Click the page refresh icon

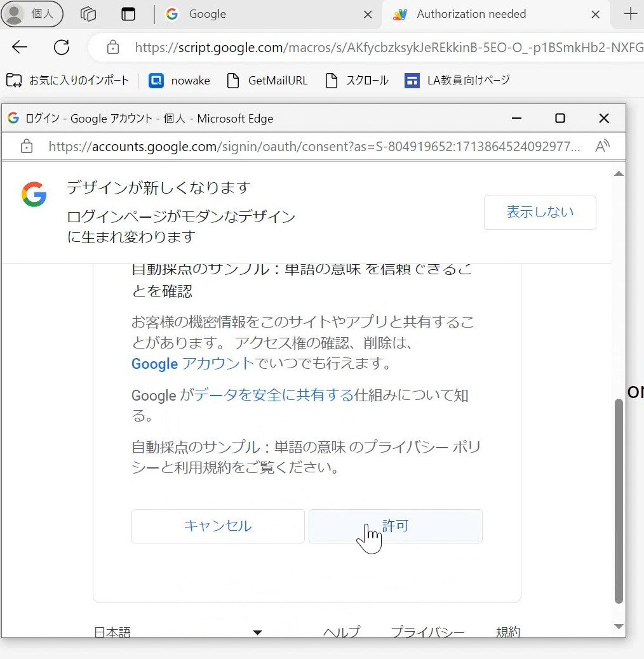point(61,47)
